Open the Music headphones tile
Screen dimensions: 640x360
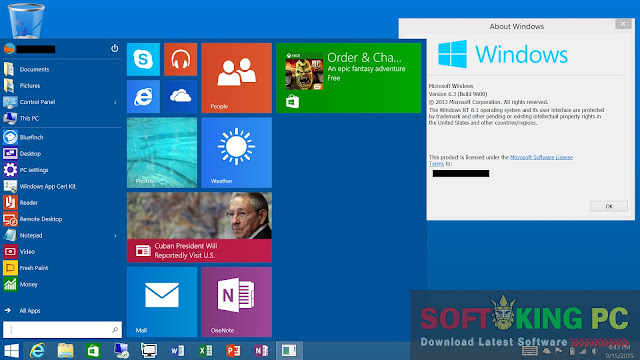pos(180,60)
